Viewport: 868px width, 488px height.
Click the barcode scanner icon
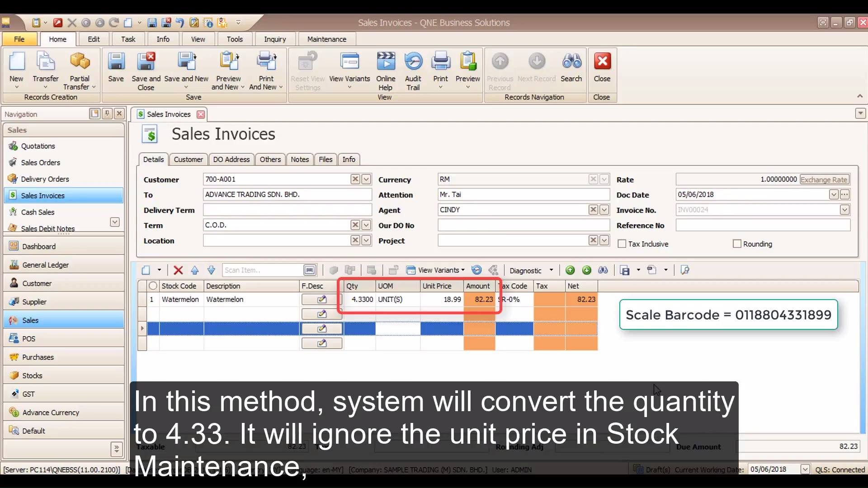click(310, 270)
